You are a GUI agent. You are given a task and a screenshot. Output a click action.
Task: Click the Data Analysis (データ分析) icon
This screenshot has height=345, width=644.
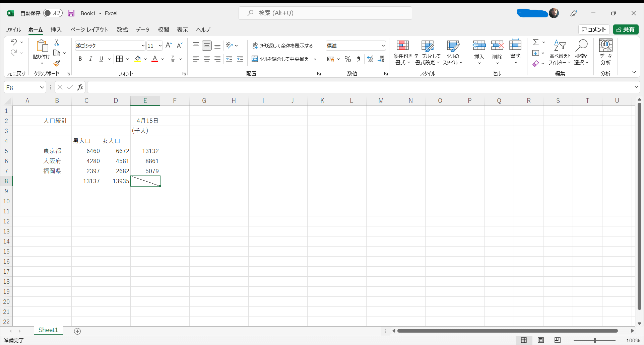click(x=605, y=53)
